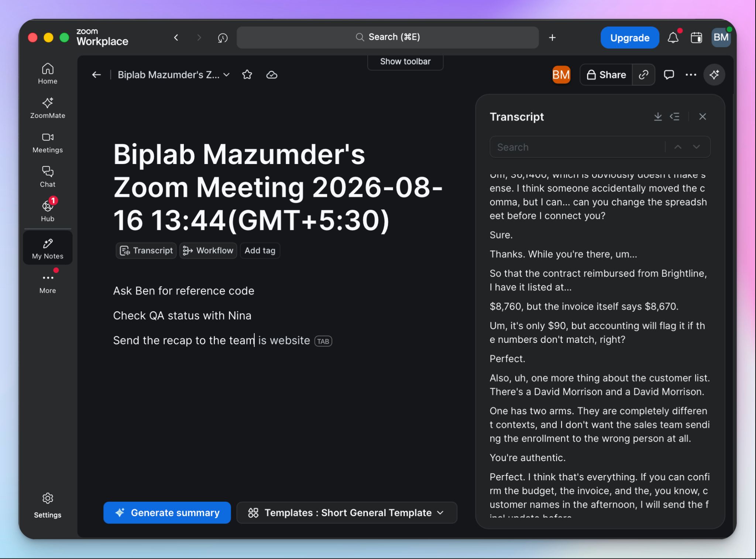Click Show toolbar
The width and height of the screenshot is (756, 559).
(405, 62)
